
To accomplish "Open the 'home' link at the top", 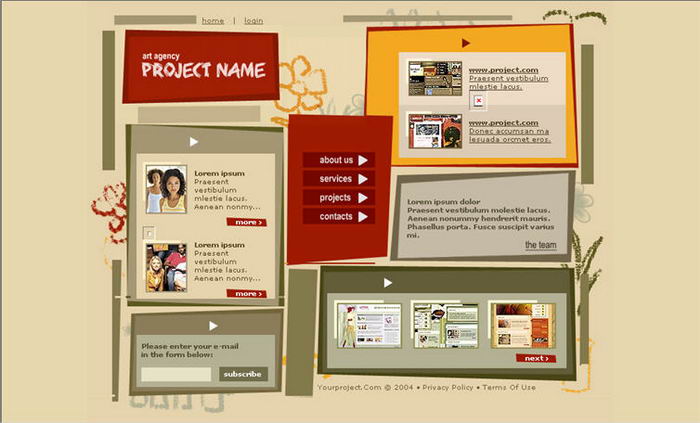I will [x=213, y=20].
